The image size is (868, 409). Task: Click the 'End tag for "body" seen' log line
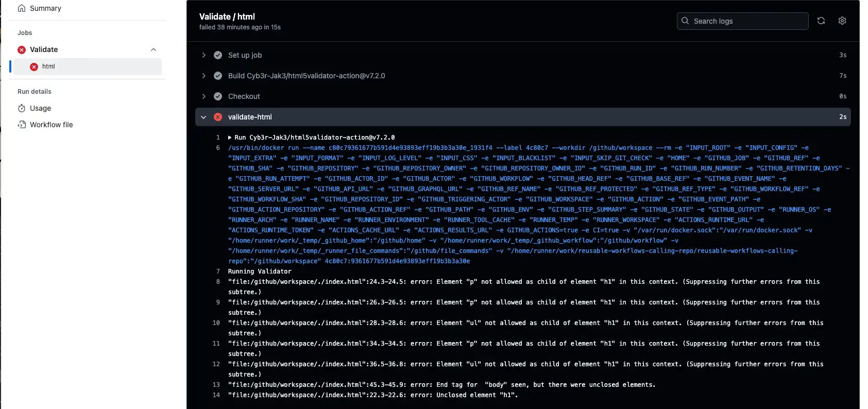(x=442, y=385)
